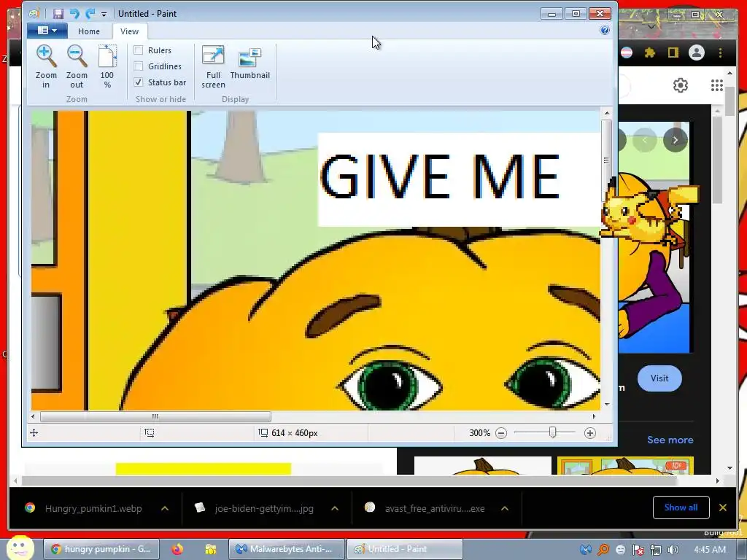
Task: Open Chrome side panel icon
Action: (673, 52)
